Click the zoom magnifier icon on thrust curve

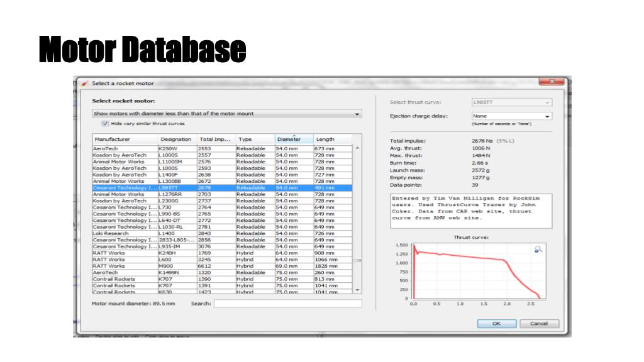click(x=538, y=249)
